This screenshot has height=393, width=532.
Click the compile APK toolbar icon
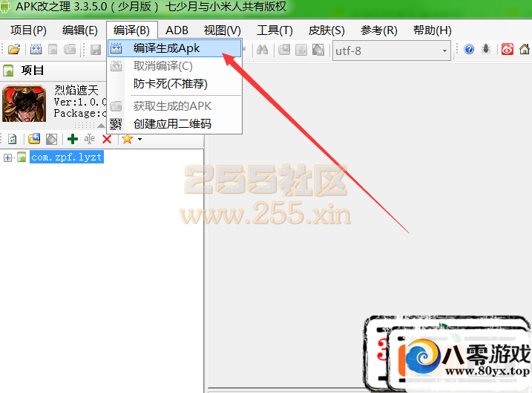[36, 50]
